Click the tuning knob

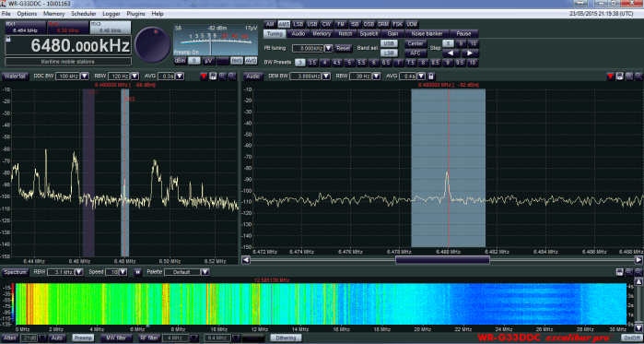pyautogui.click(x=152, y=45)
